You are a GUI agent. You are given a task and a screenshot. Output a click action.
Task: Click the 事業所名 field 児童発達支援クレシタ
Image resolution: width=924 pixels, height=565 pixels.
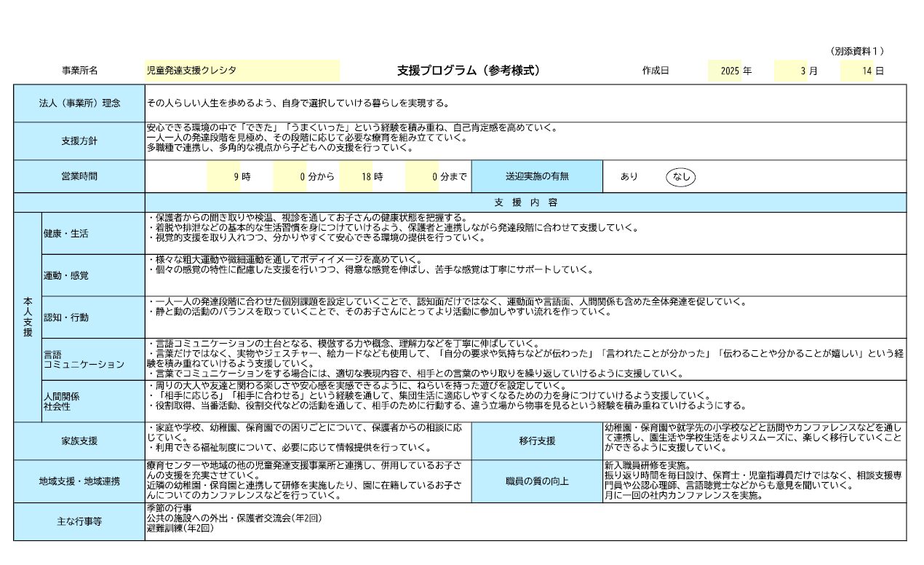point(242,71)
